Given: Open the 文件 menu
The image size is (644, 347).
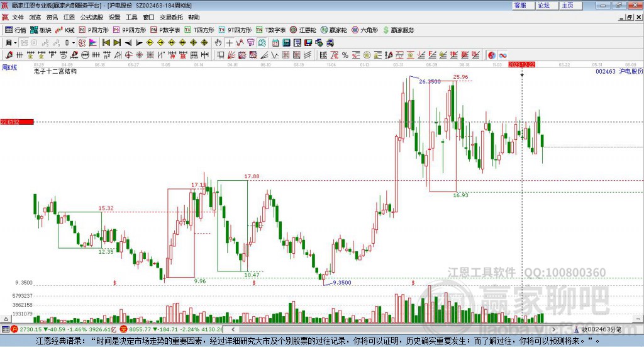Looking at the screenshot, I should [x=18, y=17].
